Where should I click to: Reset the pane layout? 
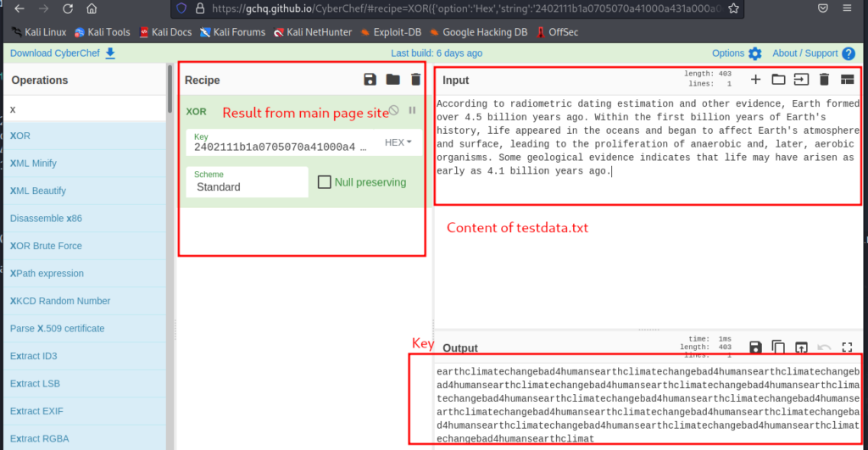pos(847,80)
